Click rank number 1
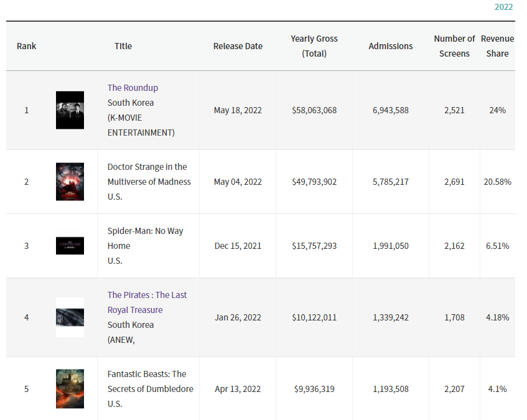This screenshot has width=527, height=420. (x=26, y=110)
